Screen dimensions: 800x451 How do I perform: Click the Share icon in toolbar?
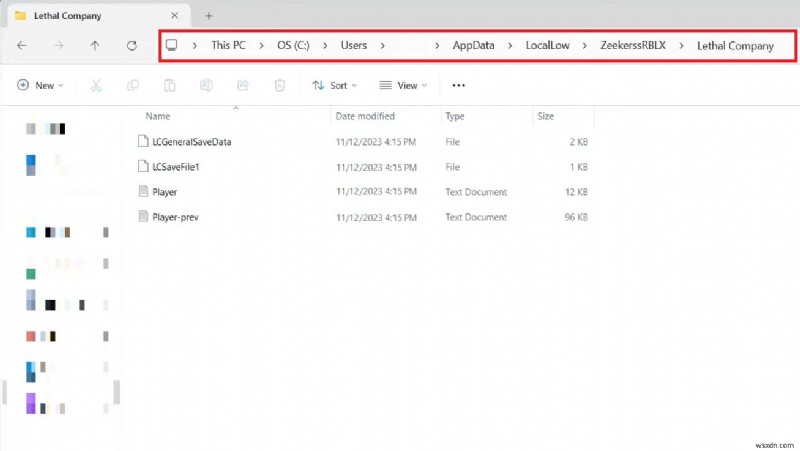(x=243, y=85)
